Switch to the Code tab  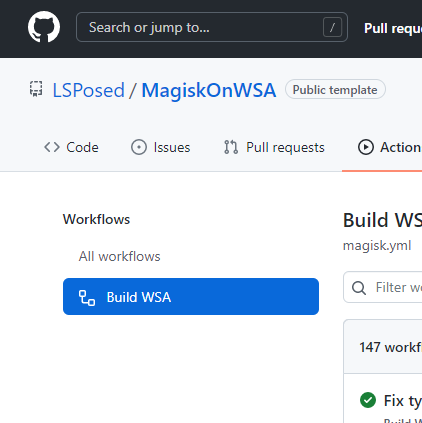[71, 147]
